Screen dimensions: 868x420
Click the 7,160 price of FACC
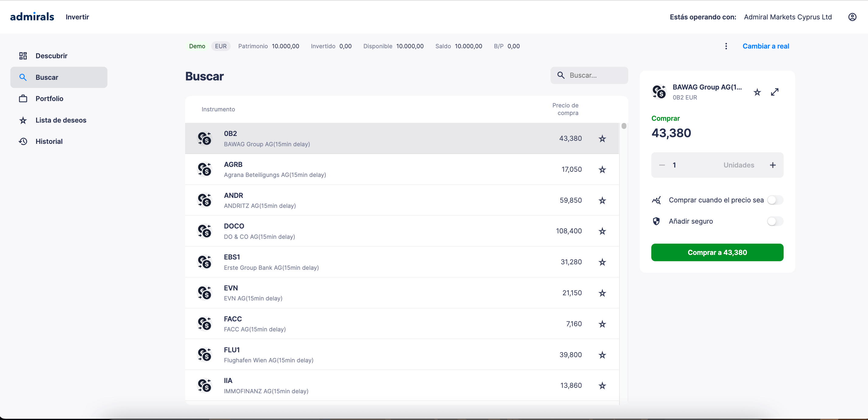coord(574,324)
